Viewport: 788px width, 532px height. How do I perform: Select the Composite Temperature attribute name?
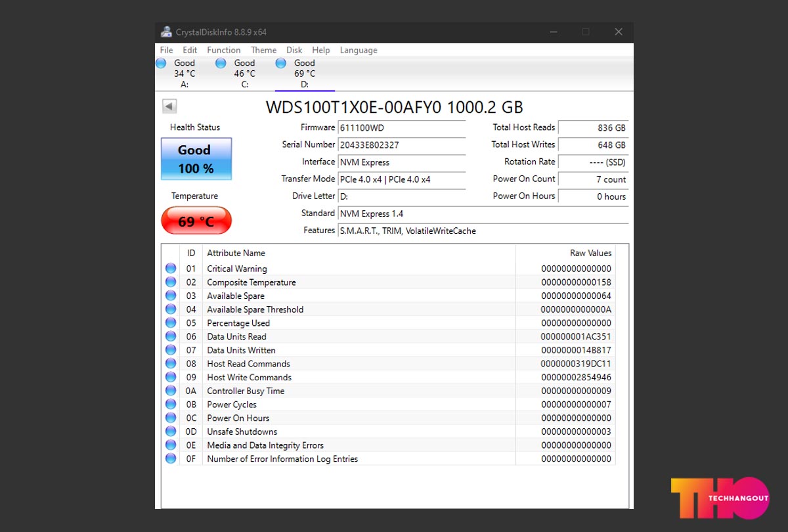click(252, 282)
